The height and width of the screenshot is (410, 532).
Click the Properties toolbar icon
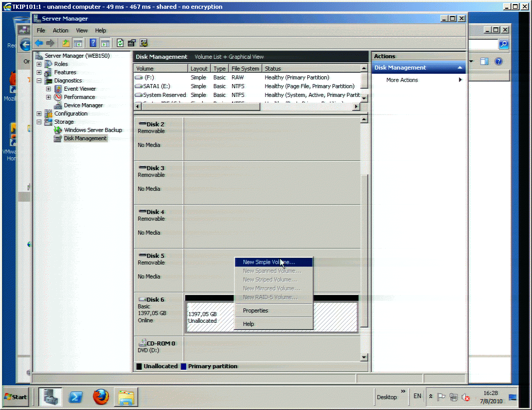(131, 43)
